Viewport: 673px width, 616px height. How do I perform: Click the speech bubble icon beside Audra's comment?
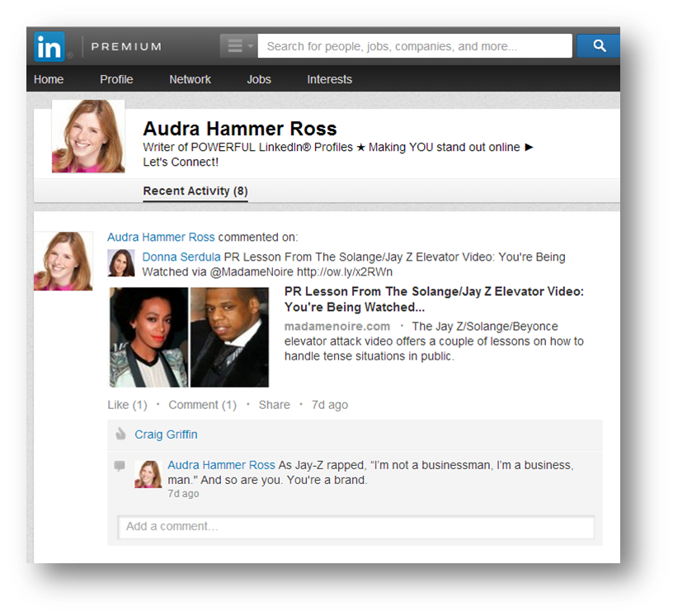tap(120, 466)
